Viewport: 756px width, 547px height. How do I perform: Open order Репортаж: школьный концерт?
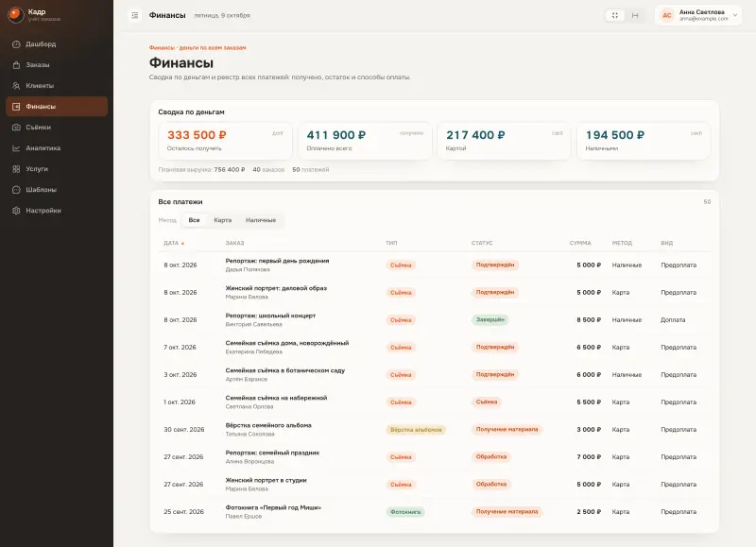coord(270,316)
